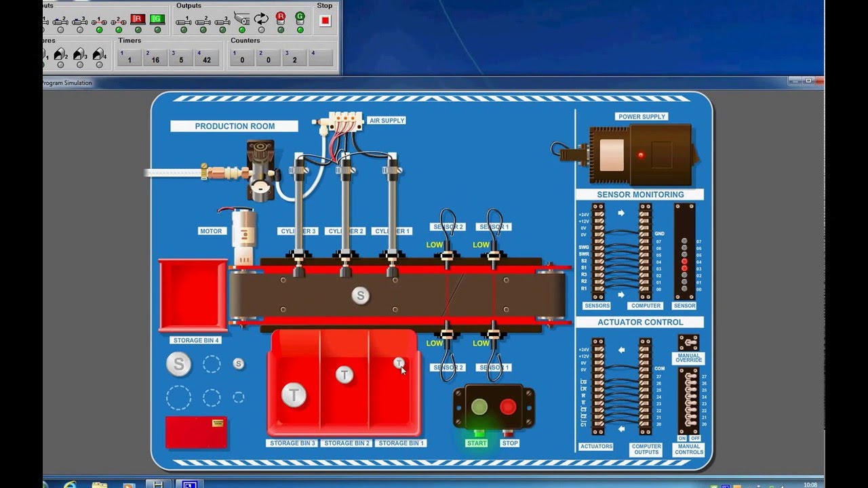This screenshot has width=868, height=488.
Task: Click the conveyor motor
Action: pos(243,237)
